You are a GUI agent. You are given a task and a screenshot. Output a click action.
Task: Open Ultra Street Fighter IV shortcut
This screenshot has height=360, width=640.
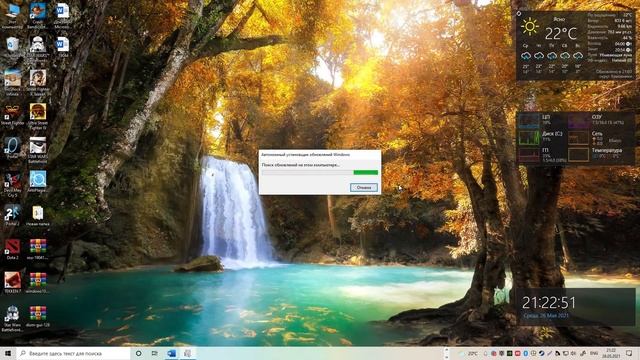pos(38,117)
